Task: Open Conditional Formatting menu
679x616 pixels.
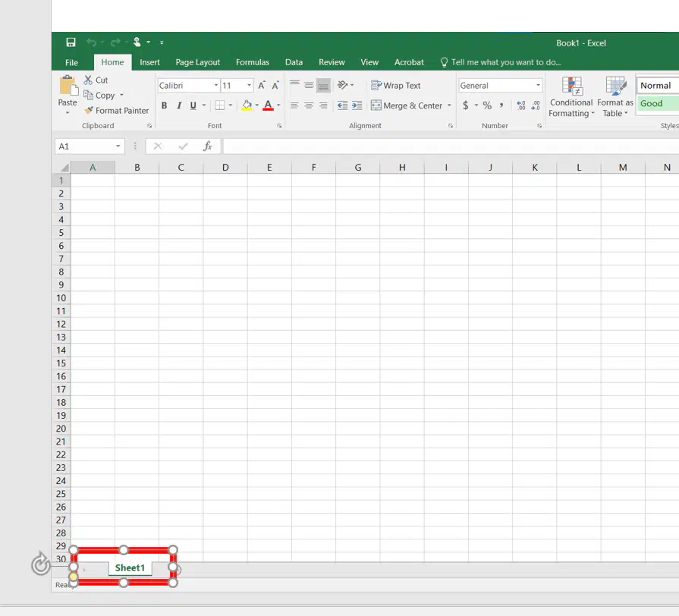Action: [x=571, y=97]
